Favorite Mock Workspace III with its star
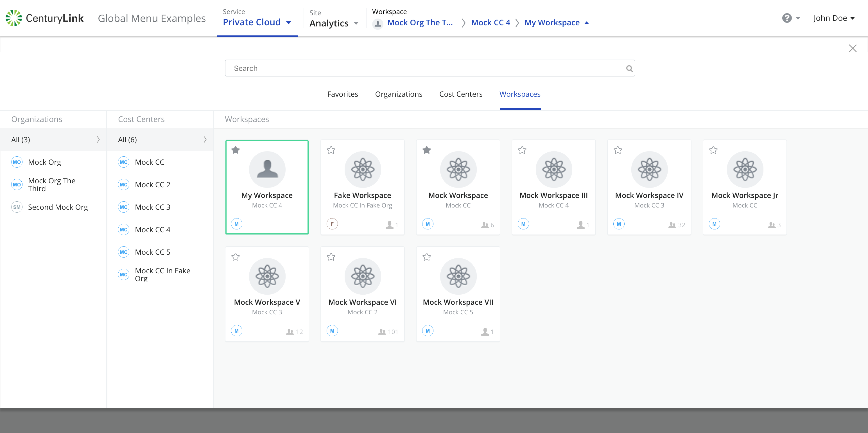The width and height of the screenshot is (868, 433). click(x=522, y=150)
